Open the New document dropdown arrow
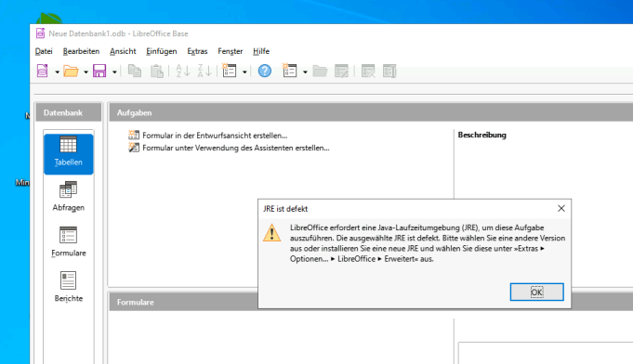 tap(57, 72)
